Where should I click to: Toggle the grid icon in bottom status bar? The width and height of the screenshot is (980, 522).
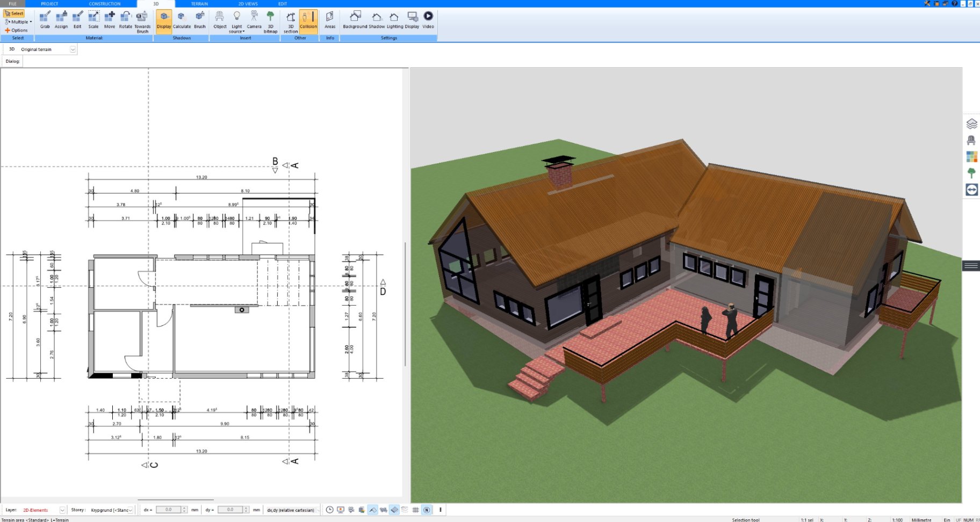point(416,510)
